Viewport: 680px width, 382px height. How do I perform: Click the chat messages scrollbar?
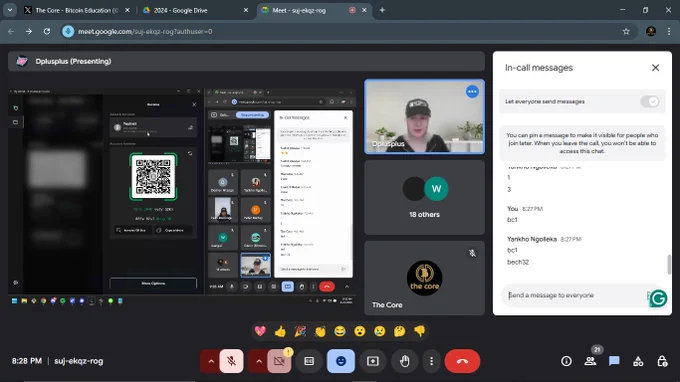click(669, 264)
